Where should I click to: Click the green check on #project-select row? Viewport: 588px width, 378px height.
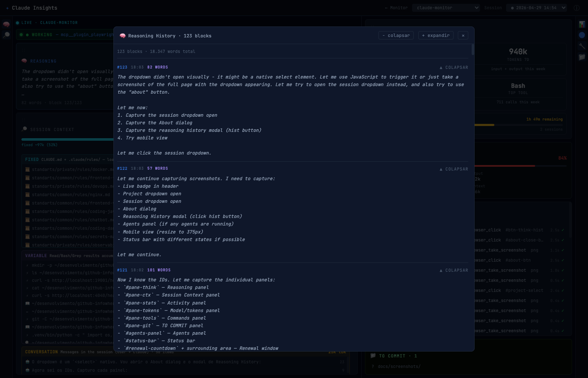click(563, 291)
